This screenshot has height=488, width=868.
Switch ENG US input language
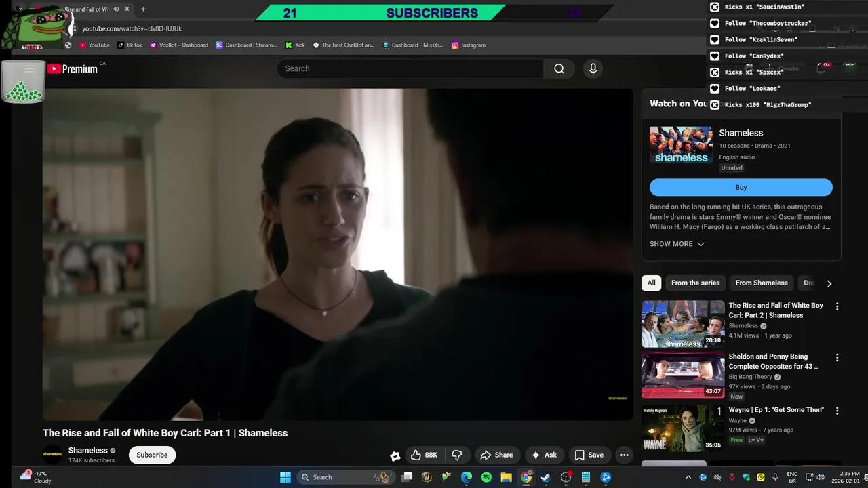(792, 477)
